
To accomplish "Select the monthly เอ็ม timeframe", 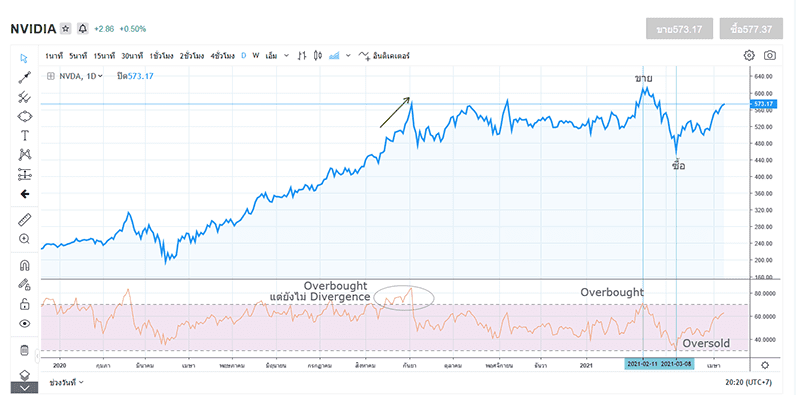I will tap(272, 55).
